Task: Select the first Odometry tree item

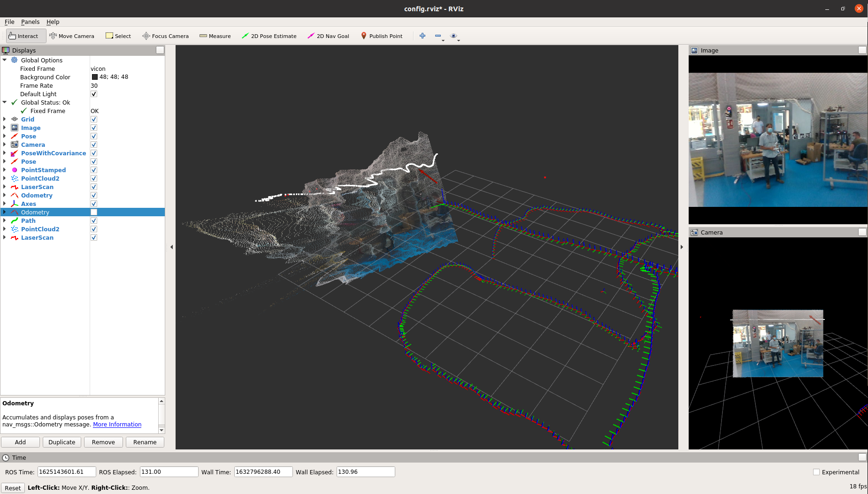Action: click(37, 195)
